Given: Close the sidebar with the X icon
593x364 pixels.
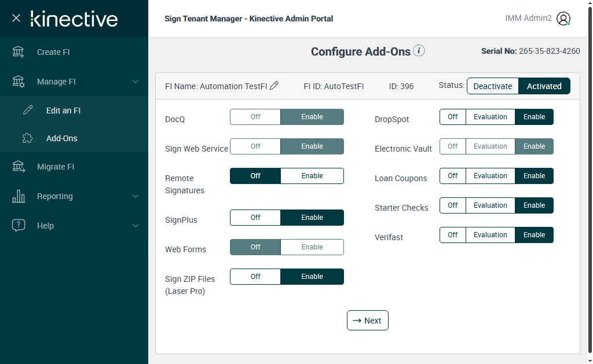Looking at the screenshot, I should 16,18.
